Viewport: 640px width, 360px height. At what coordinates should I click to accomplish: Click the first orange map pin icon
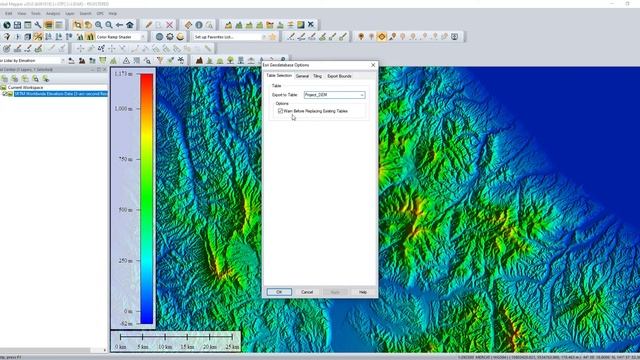point(361,37)
